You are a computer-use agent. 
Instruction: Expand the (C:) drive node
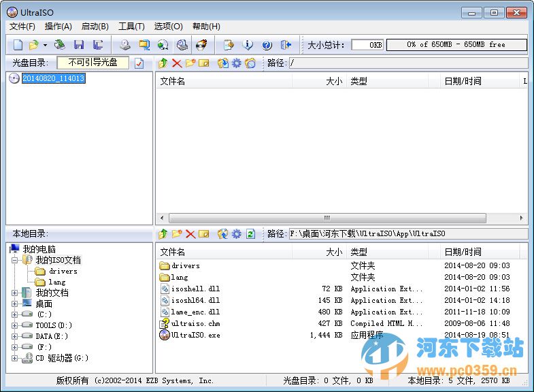pyautogui.click(x=15, y=314)
